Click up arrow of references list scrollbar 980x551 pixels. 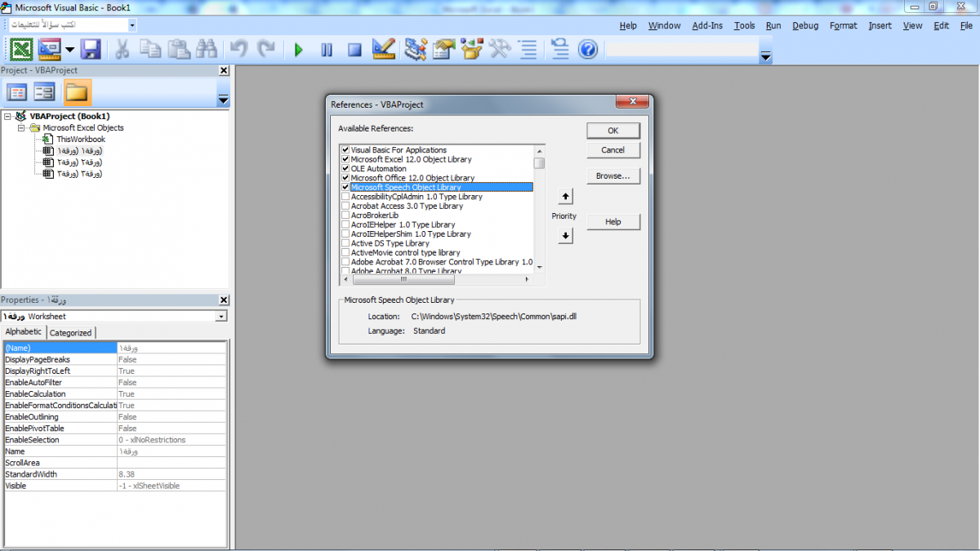539,150
